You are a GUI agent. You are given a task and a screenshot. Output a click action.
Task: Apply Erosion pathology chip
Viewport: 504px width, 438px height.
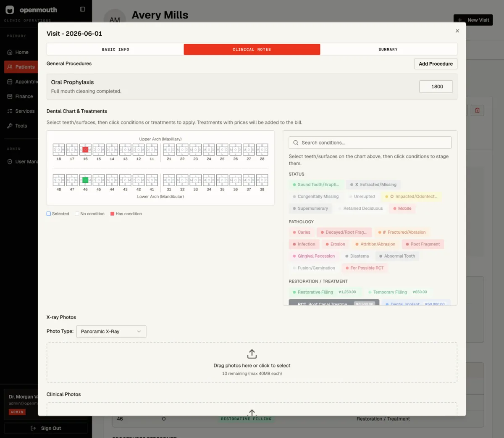335,244
